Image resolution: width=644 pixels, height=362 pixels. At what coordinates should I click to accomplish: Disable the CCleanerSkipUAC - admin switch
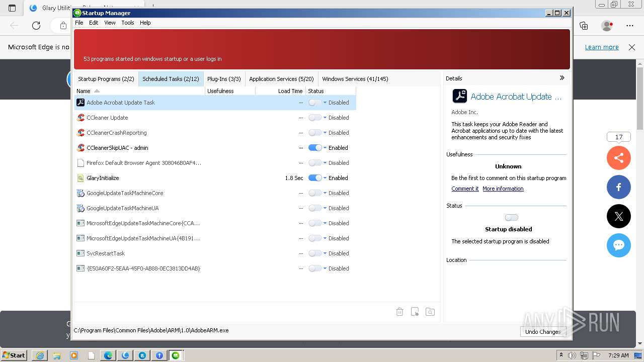315,148
